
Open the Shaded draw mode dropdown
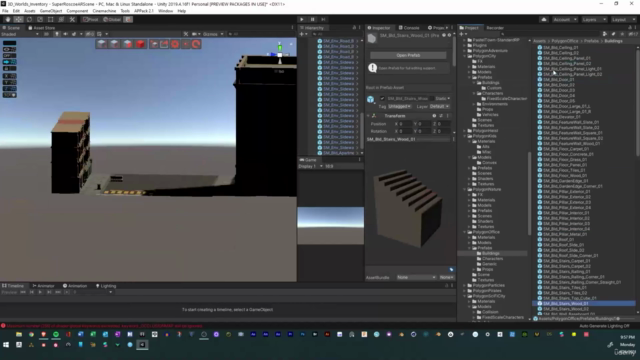click(20, 34)
